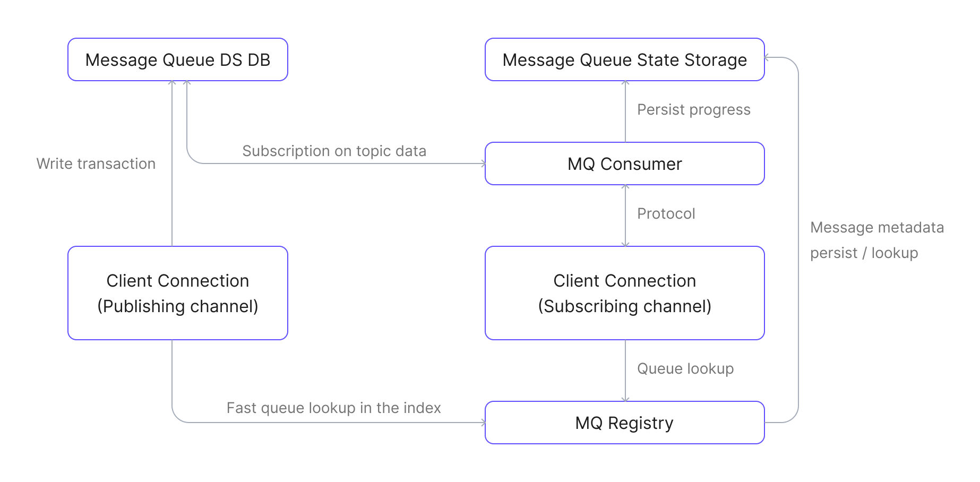The height and width of the screenshot is (482, 980).
Task: Click the Write transaction label
Action: coord(96,163)
